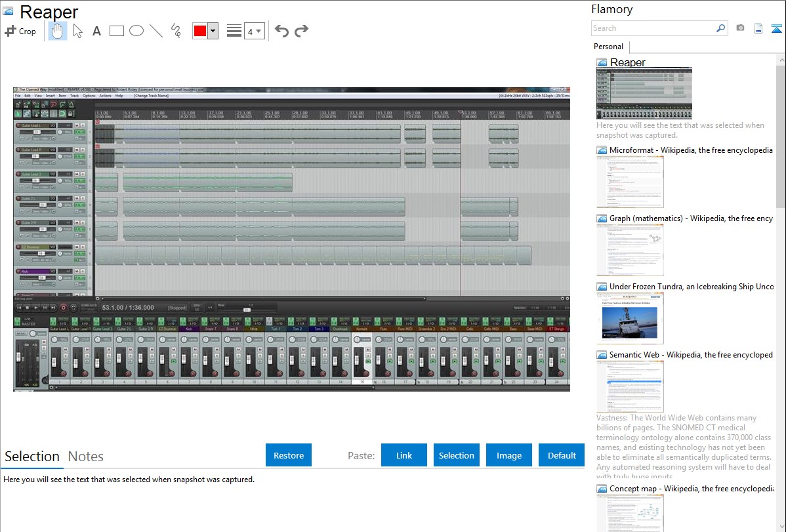Click the 'Concept map - Wikipedia' snapshot title
786x532 pixels.
tap(692, 488)
